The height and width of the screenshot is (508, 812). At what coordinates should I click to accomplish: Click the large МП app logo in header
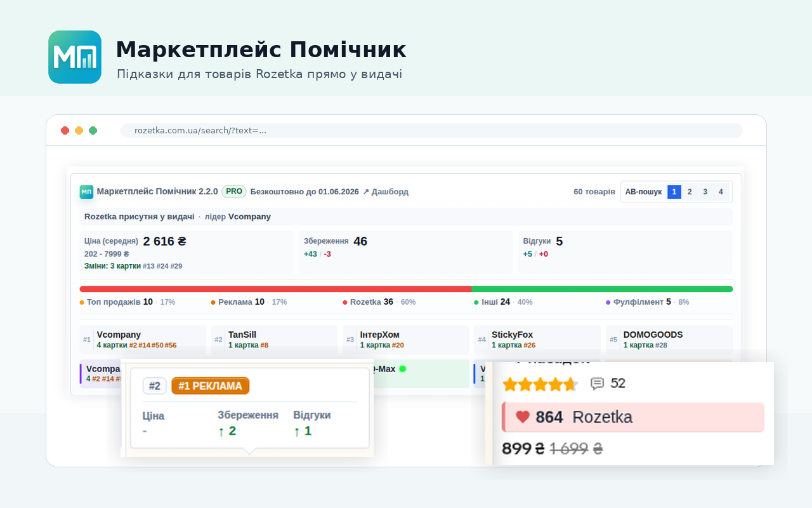(x=75, y=57)
